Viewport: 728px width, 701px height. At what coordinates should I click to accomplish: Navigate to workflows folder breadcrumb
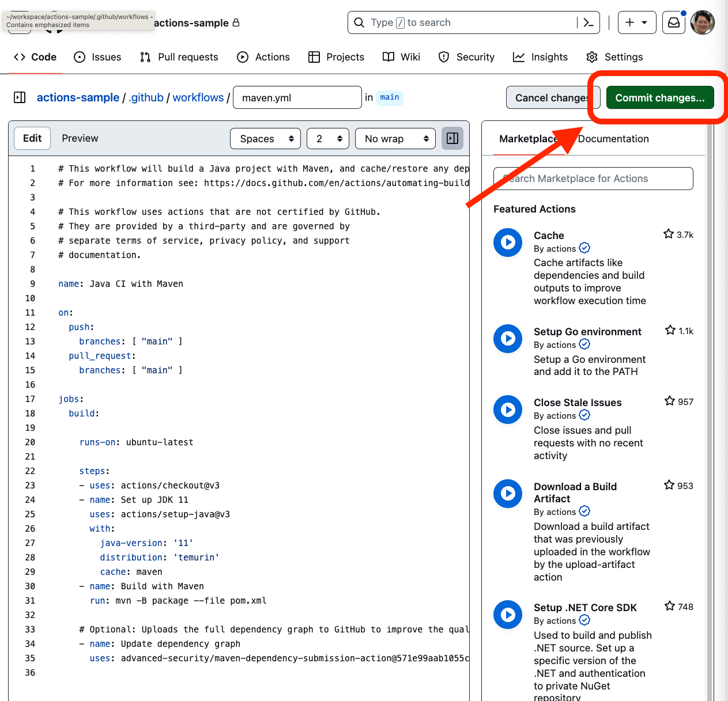[198, 97]
